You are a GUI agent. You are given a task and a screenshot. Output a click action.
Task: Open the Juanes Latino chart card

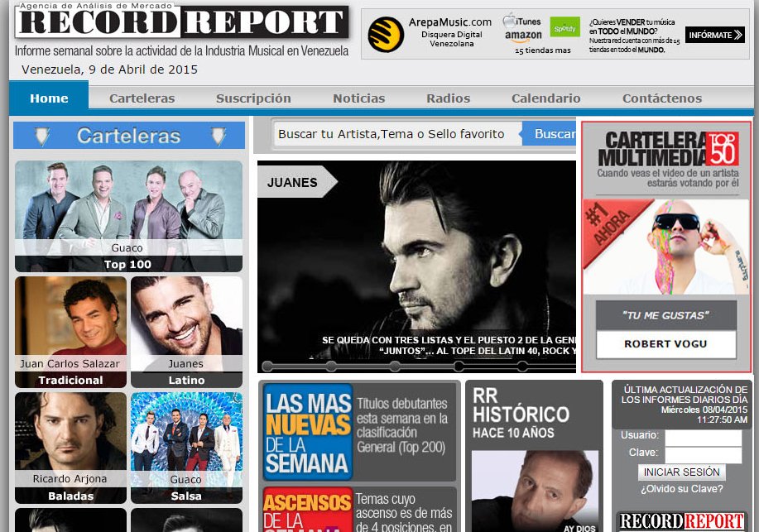click(x=186, y=332)
